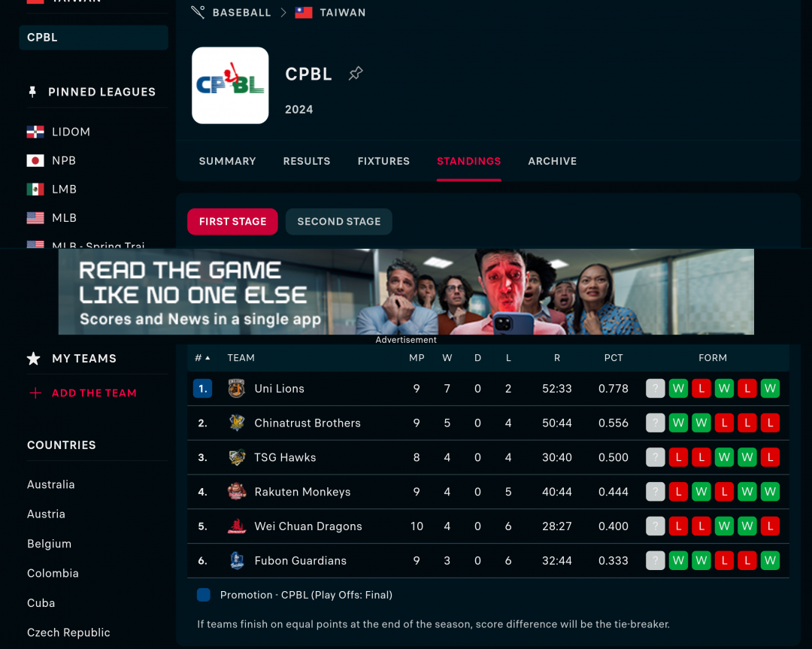
Task: Click the pin icon next to CPBL title
Action: tap(356, 74)
